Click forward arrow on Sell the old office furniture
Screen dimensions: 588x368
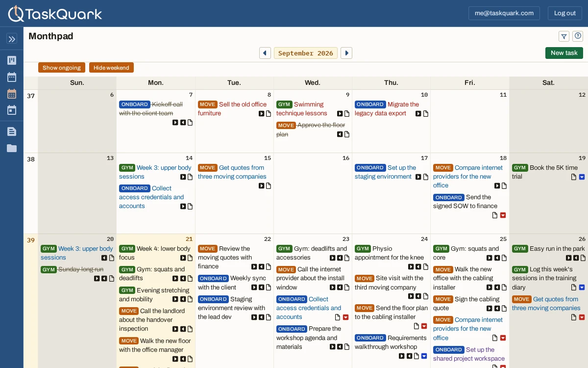(262, 114)
